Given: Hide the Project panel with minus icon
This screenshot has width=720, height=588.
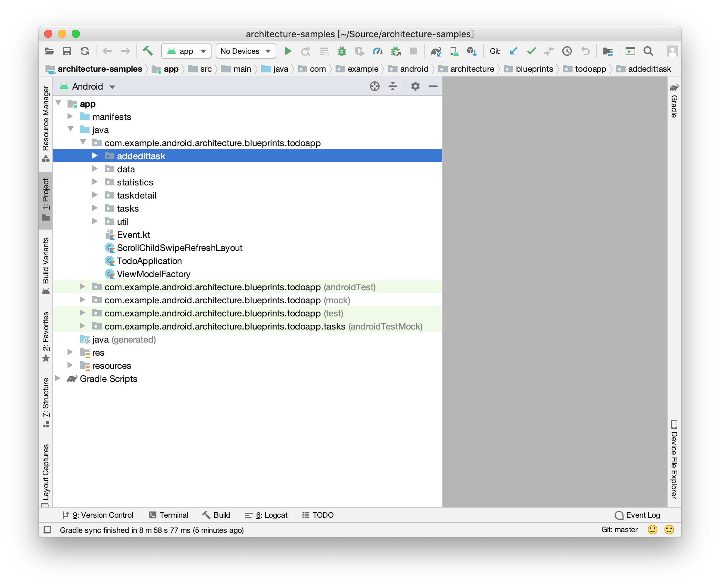Looking at the screenshot, I should click(x=433, y=86).
